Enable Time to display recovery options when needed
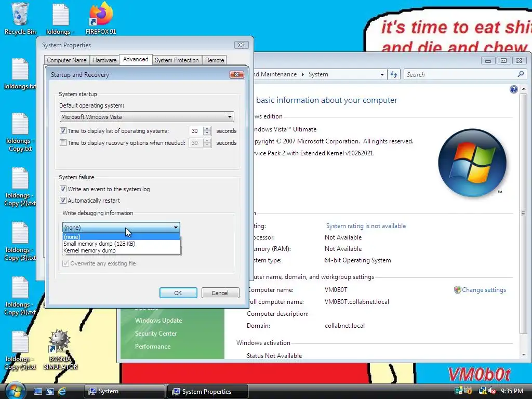Screen dimensions: 532x399 coord(63,143)
